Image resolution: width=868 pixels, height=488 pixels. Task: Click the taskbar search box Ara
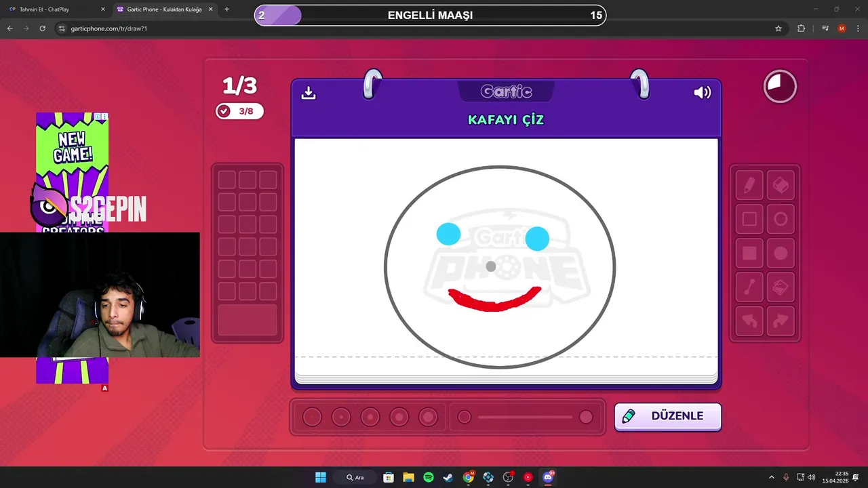(355, 477)
